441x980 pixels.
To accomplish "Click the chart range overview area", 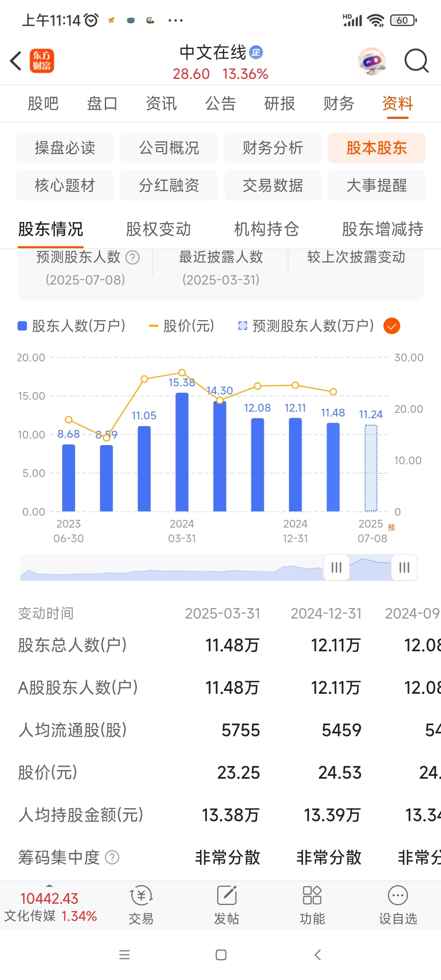I will [218, 567].
